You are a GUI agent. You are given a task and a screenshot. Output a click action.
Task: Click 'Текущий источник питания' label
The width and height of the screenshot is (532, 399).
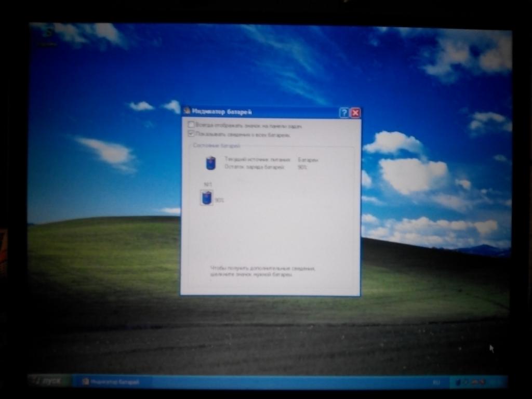[258, 159]
